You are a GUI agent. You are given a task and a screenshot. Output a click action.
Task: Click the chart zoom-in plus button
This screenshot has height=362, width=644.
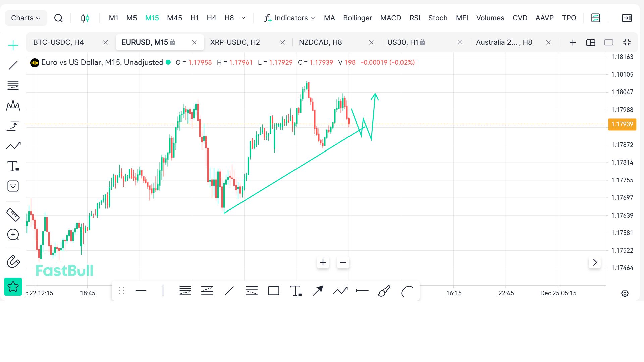[x=323, y=262]
